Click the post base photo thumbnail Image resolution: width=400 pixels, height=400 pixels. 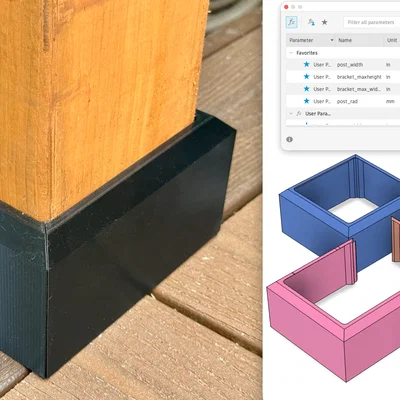(131, 200)
